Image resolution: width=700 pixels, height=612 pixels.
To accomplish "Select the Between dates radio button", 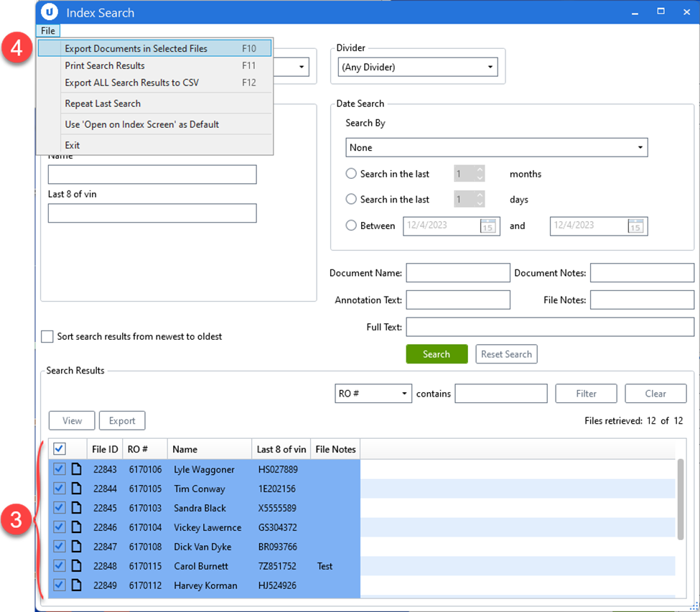I will [351, 225].
